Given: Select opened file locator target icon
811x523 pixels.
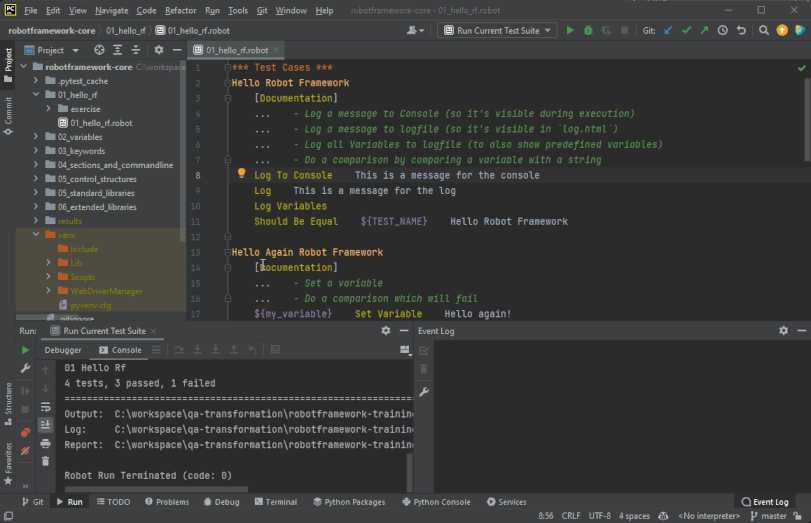Looking at the screenshot, I should point(99,49).
